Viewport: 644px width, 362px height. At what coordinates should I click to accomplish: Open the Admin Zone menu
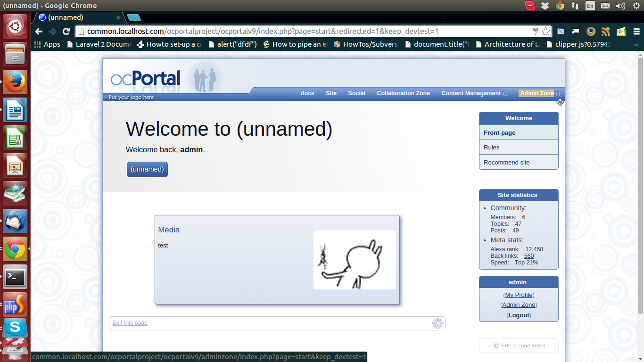click(x=537, y=93)
